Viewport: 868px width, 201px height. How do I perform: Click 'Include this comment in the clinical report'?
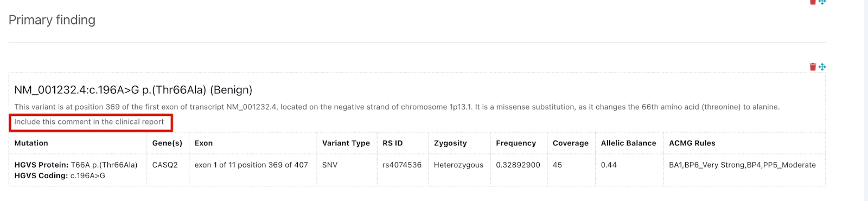click(89, 122)
